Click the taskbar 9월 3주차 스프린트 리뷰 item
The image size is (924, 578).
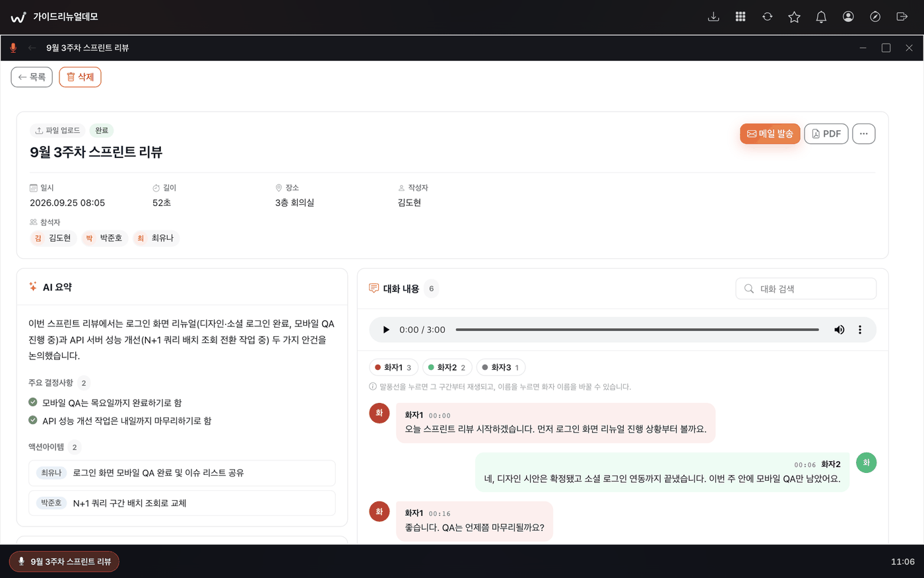[x=64, y=561]
